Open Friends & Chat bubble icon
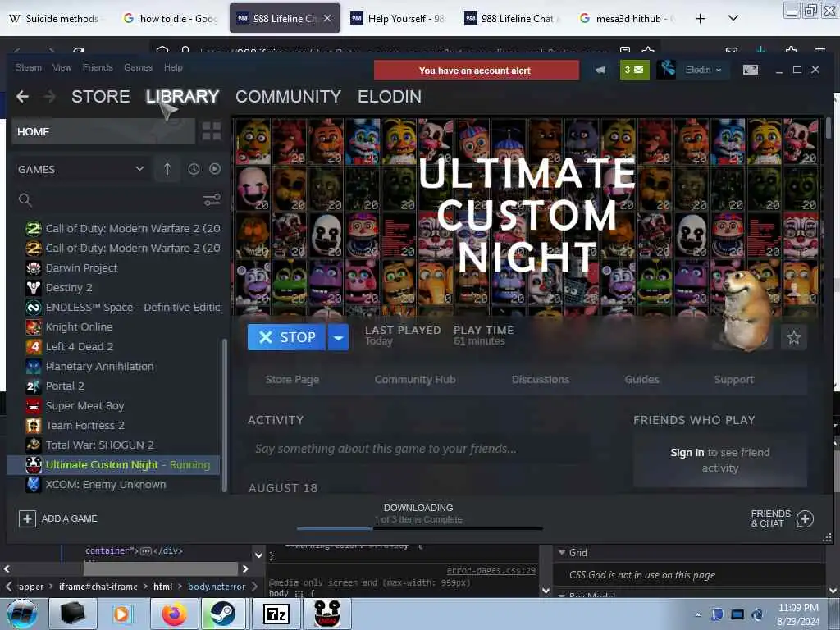This screenshot has width=840, height=630. [x=805, y=518]
